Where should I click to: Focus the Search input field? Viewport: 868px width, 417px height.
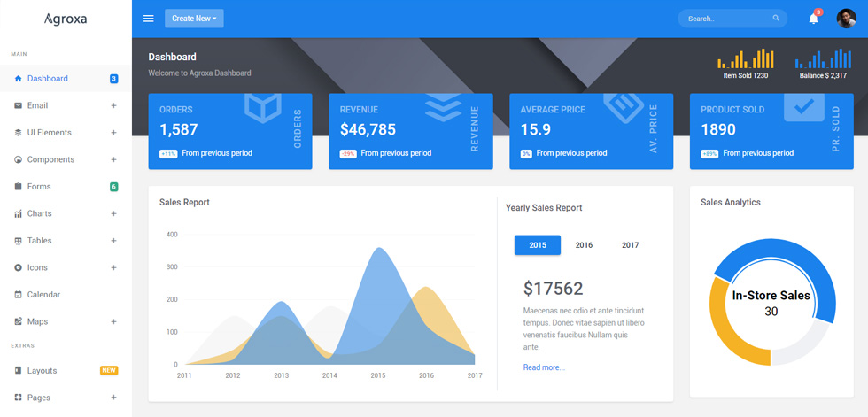[x=732, y=19]
